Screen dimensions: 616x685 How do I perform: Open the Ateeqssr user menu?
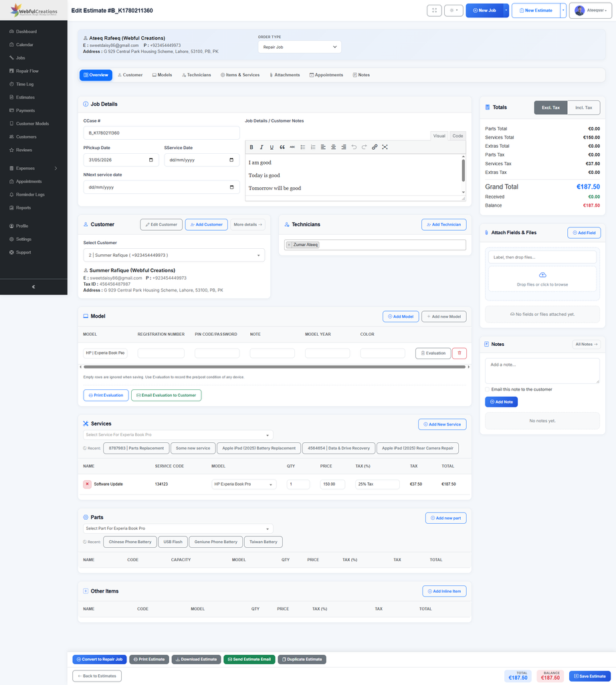coord(590,11)
